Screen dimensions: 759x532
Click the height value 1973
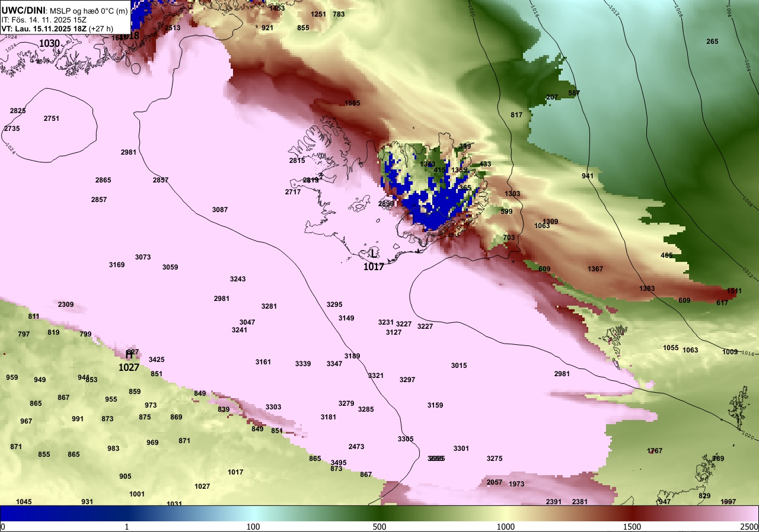tap(516, 484)
